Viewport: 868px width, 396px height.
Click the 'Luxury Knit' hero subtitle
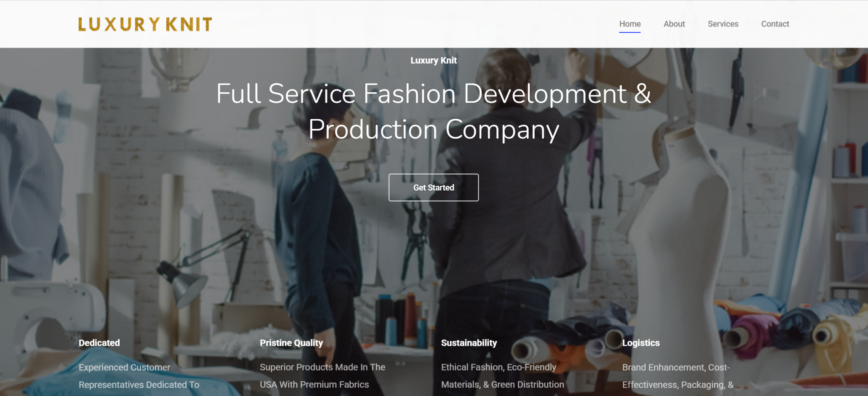click(x=434, y=60)
